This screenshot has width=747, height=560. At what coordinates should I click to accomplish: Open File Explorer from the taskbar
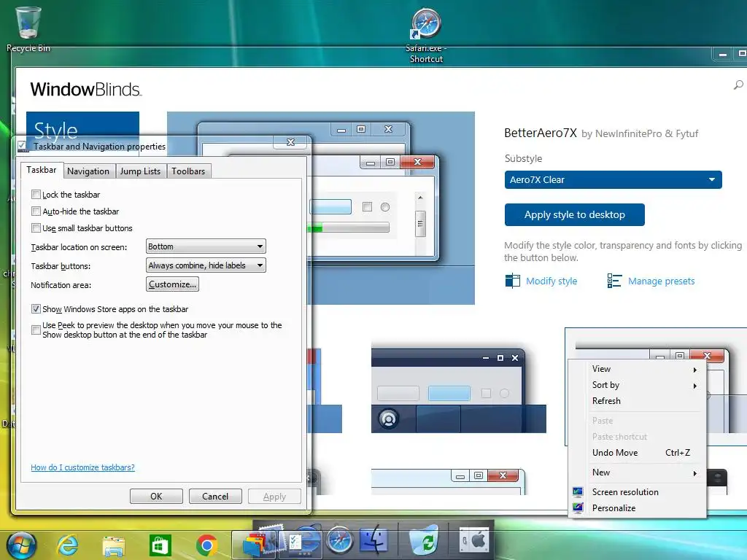113,545
